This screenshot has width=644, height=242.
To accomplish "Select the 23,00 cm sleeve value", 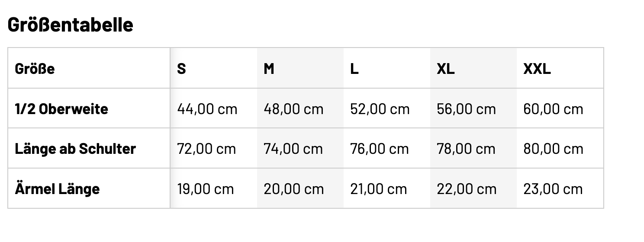I will coord(553,189).
